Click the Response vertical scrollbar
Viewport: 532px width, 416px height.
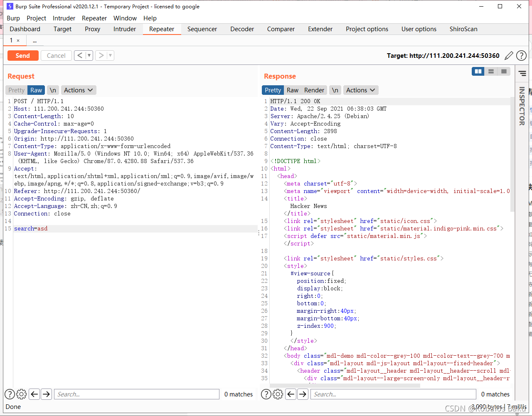point(512,154)
